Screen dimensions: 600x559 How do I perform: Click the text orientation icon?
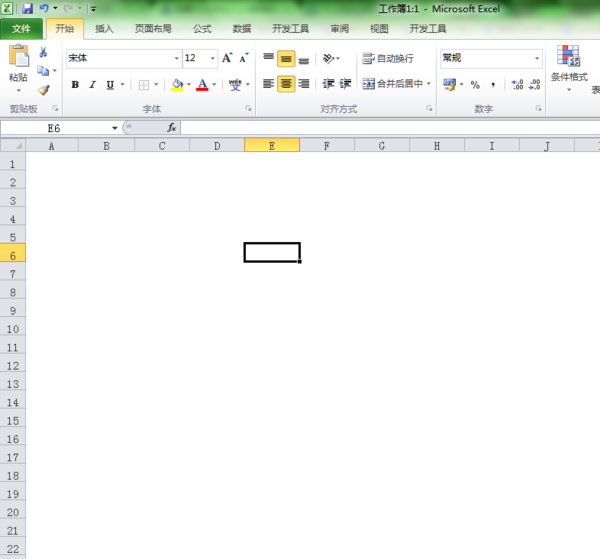tap(328, 59)
